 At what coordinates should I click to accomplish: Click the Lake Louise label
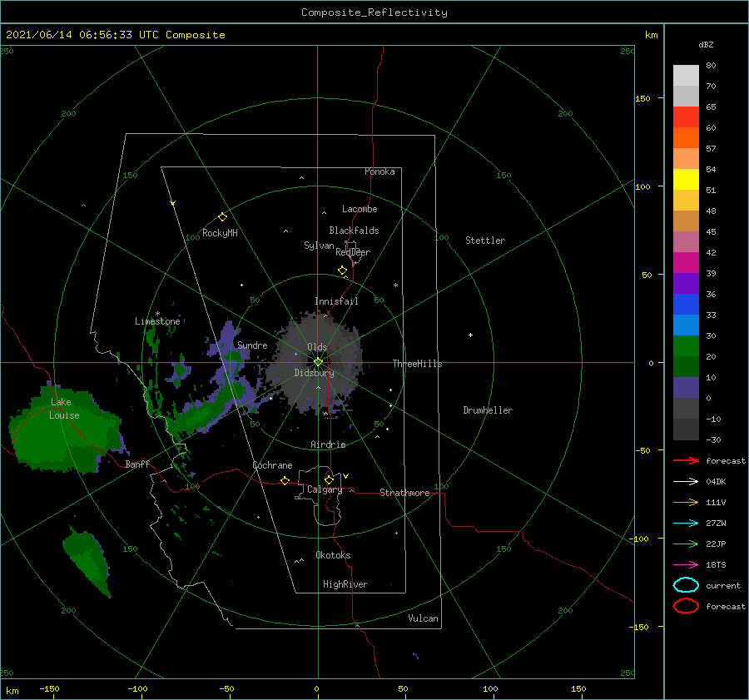click(64, 409)
